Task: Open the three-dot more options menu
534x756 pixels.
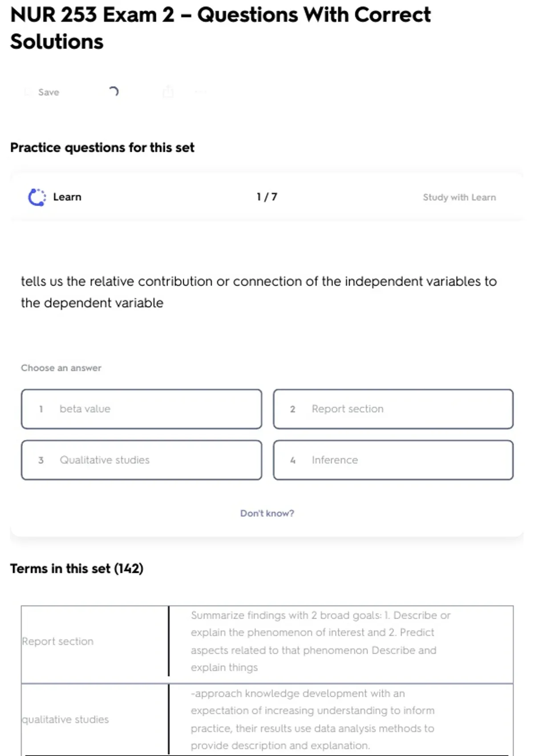Action: click(x=201, y=92)
